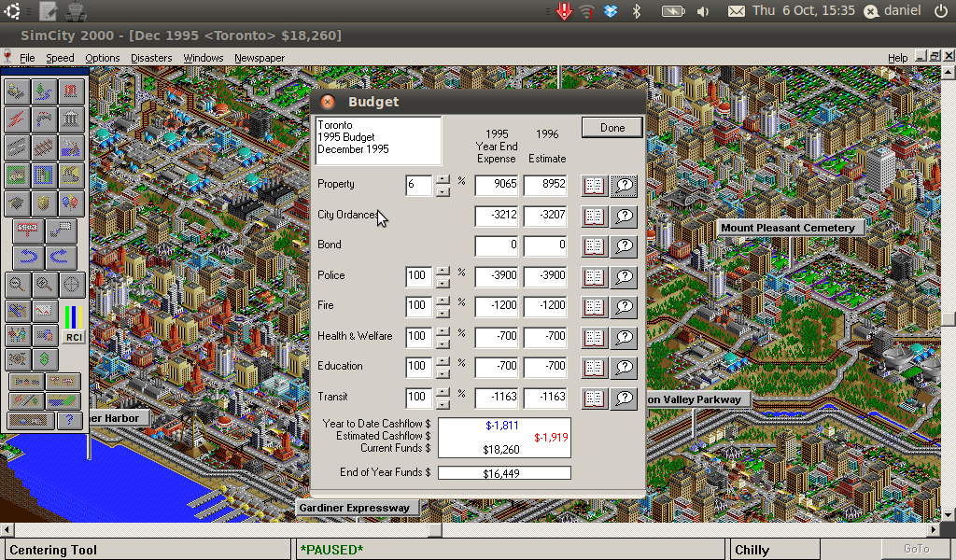This screenshot has width=956, height=560.
Task: Select the Bulldozer tool
Action: click(17, 92)
